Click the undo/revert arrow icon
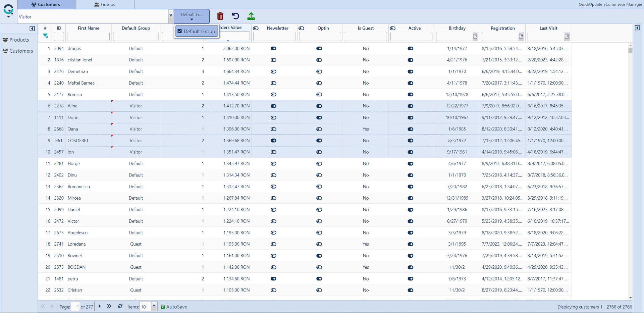The height and width of the screenshot is (313, 644). pos(235,16)
